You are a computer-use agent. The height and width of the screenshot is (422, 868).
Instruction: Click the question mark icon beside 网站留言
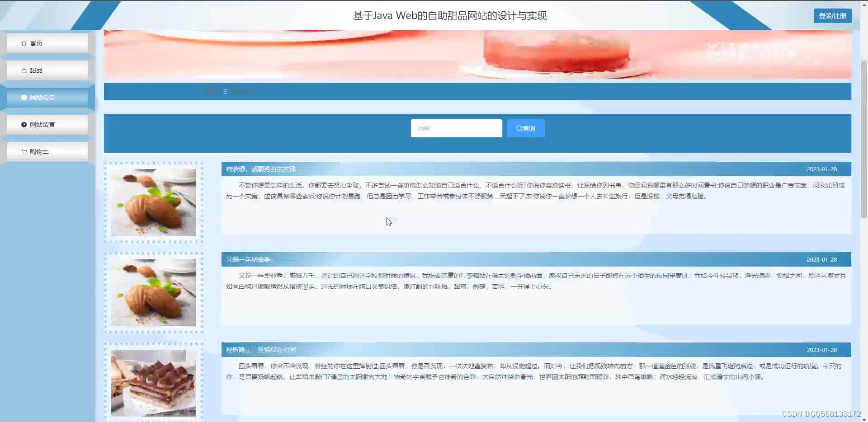click(x=24, y=124)
